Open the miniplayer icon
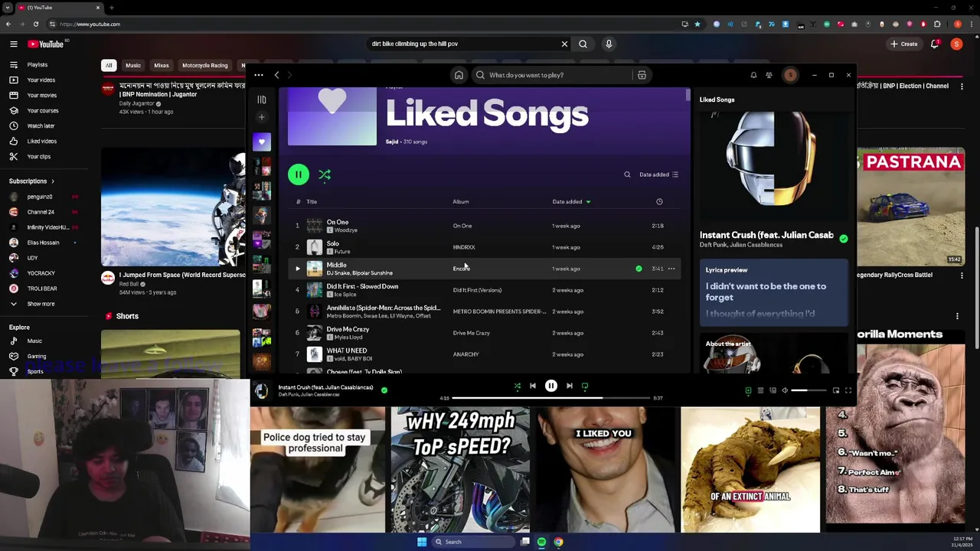The width and height of the screenshot is (980, 551). pyautogui.click(x=836, y=391)
